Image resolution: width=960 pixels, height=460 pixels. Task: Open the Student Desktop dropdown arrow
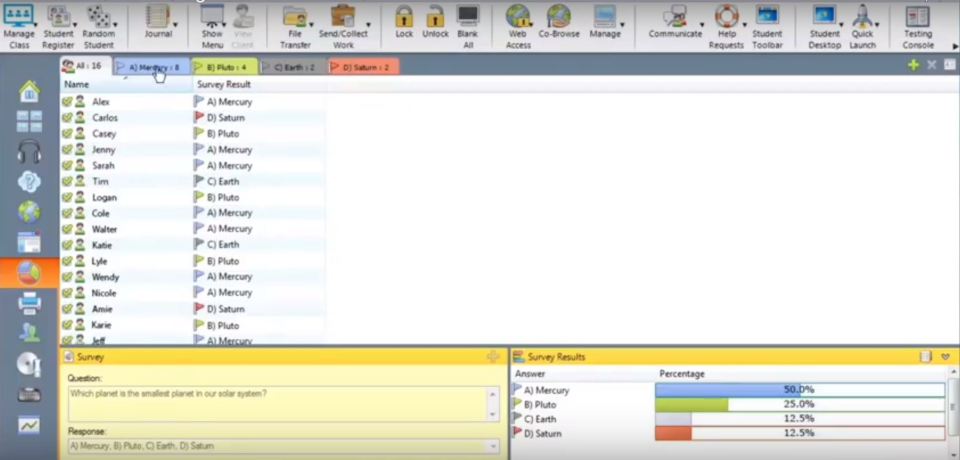tap(841, 25)
